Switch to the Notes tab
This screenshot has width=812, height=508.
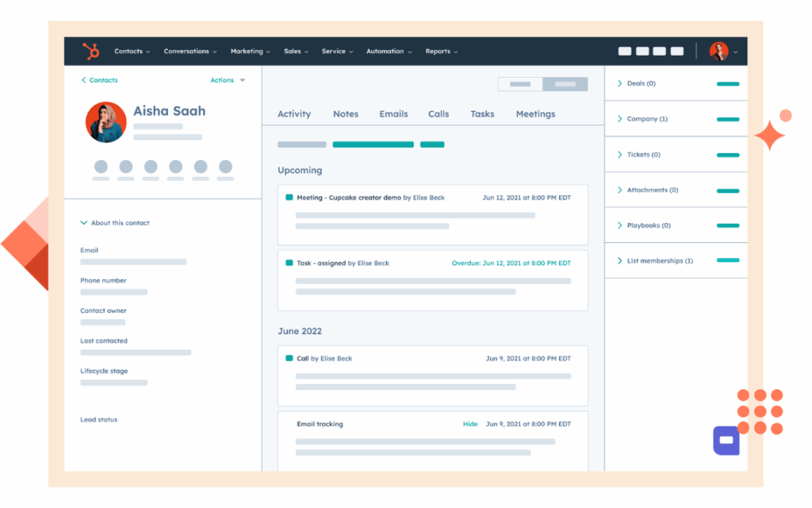point(346,114)
